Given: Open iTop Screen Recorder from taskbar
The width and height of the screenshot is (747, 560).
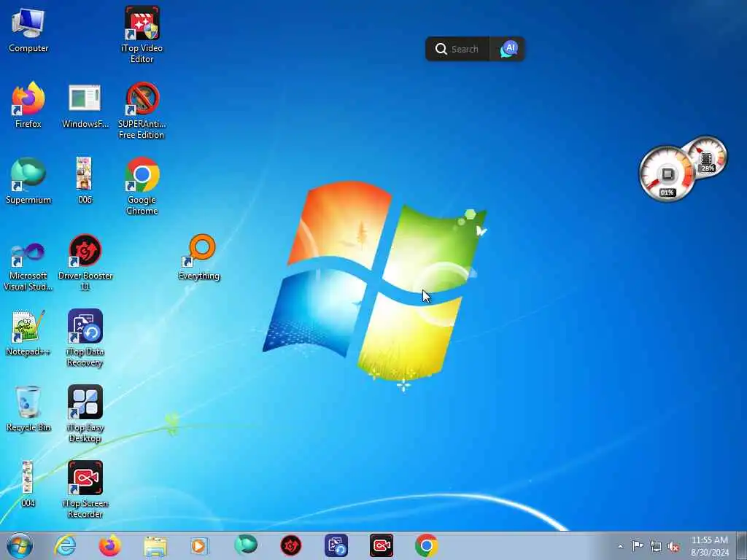Looking at the screenshot, I should coord(382,545).
